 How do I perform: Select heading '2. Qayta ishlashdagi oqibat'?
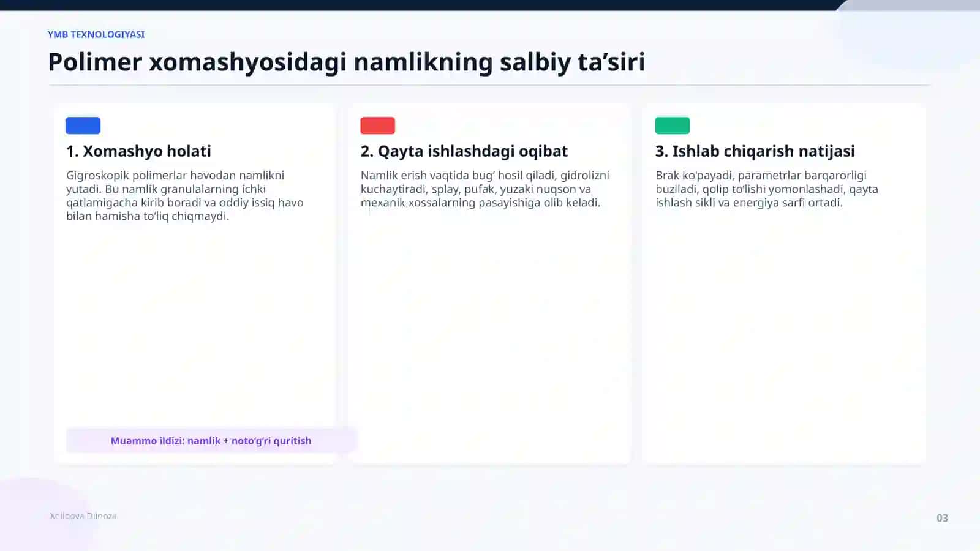(464, 151)
